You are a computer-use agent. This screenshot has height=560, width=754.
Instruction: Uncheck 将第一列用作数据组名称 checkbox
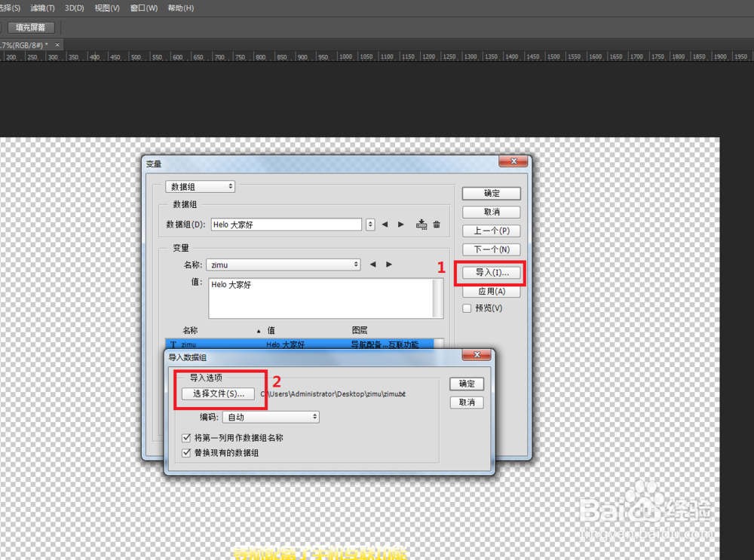[x=186, y=437]
